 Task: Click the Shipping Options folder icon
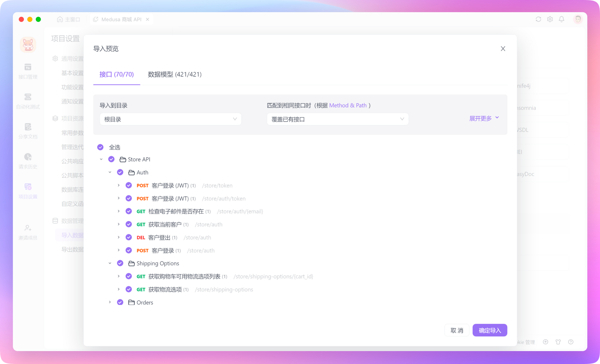click(131, 263)
